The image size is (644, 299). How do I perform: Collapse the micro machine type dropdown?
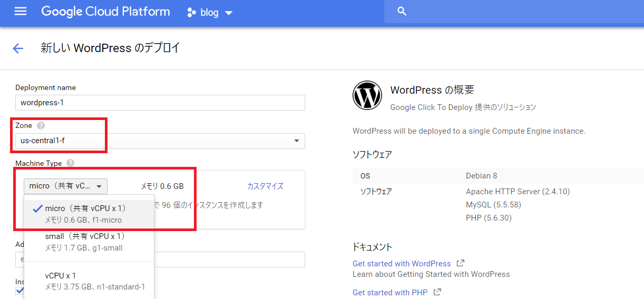[x=65, y=186]
